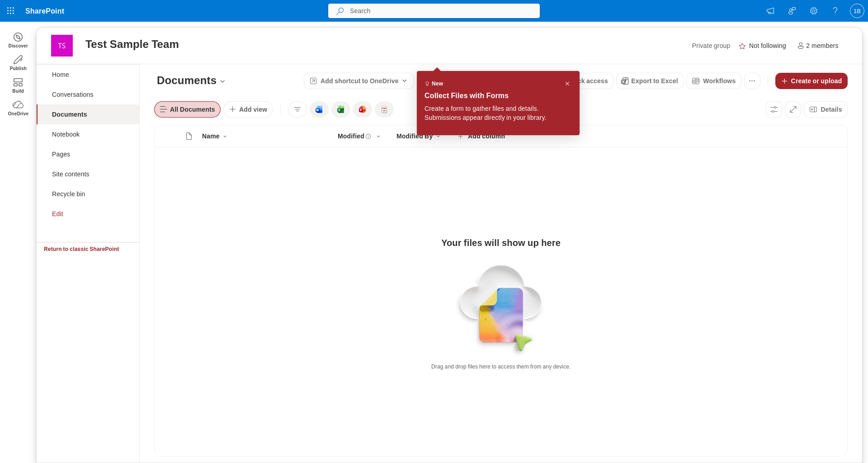
Task: Close the Collect Files with Forms callout
Action: pyautogui.click(x=567, y=84)
